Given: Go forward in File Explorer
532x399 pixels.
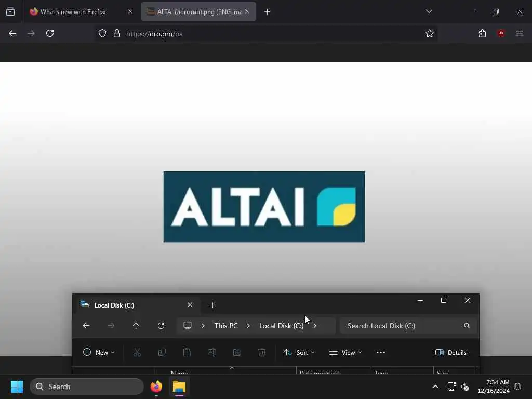Looking at the screenshot, I should click(x=111, y=326).
